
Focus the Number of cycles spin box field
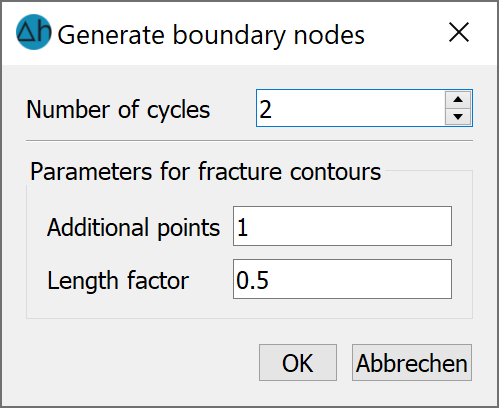pyautogui.click(x=351, y=108)
